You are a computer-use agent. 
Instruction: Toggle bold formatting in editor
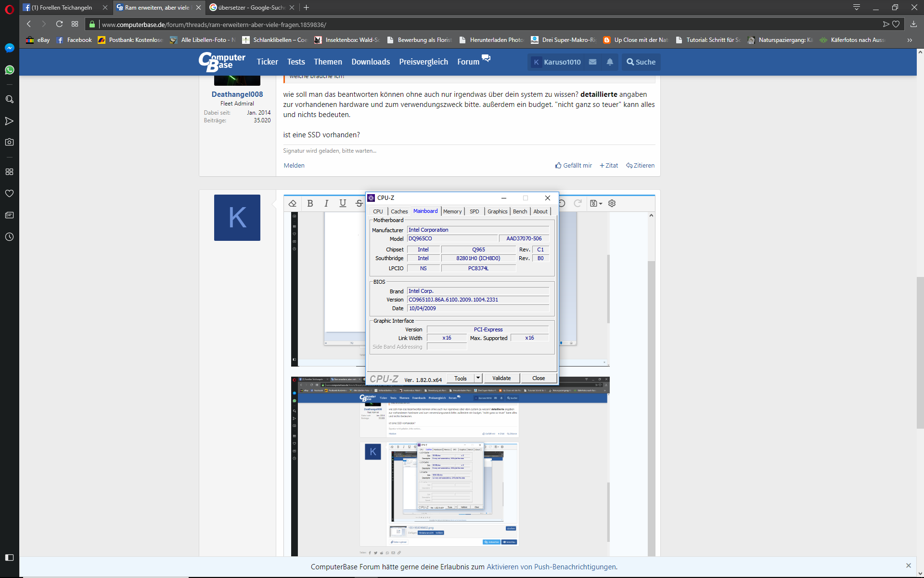tap(310, 203)
